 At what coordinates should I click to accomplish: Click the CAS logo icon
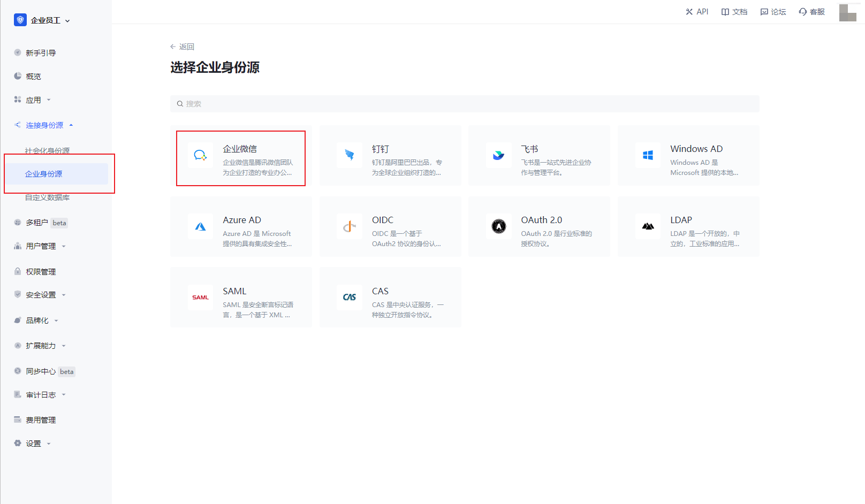click(350, 297)
